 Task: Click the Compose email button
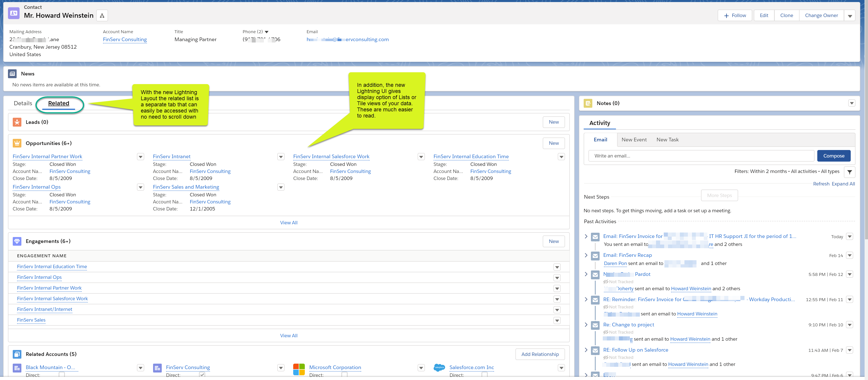click(834, 156)
